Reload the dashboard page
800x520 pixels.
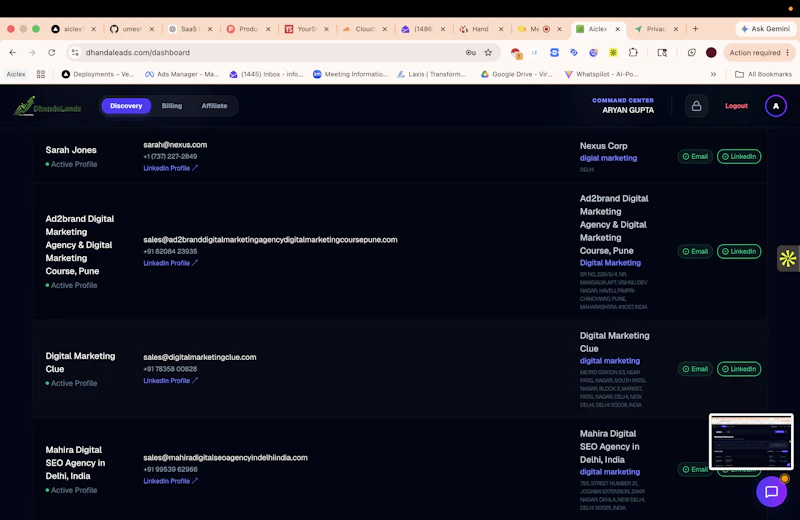click(x=52, y=53)
